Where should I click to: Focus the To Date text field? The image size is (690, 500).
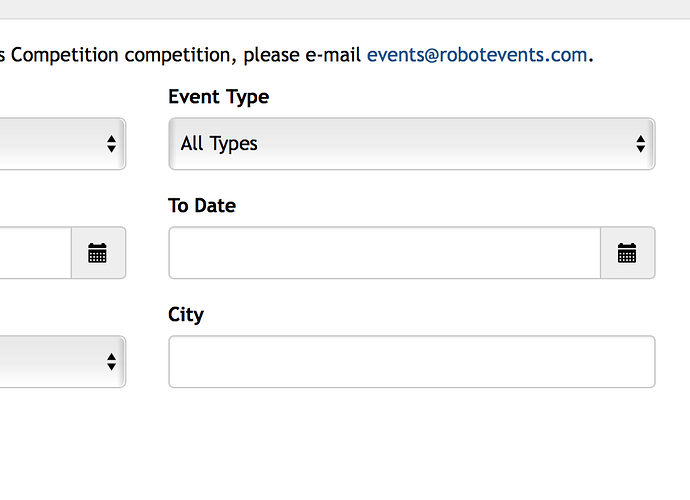coord(384,253)
